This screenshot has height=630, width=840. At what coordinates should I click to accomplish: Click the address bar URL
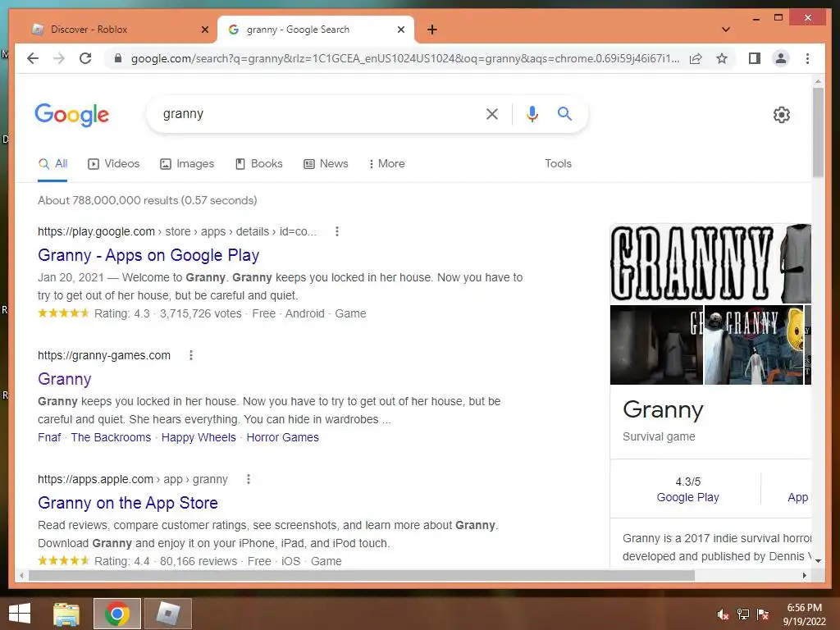click(x=405, y=58)
